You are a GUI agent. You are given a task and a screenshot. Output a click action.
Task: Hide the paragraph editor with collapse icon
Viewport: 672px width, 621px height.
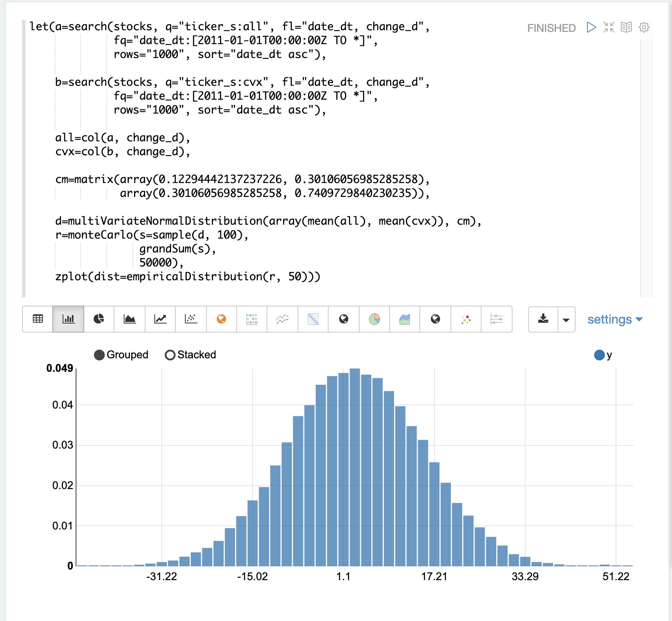[x=609, y=27]
